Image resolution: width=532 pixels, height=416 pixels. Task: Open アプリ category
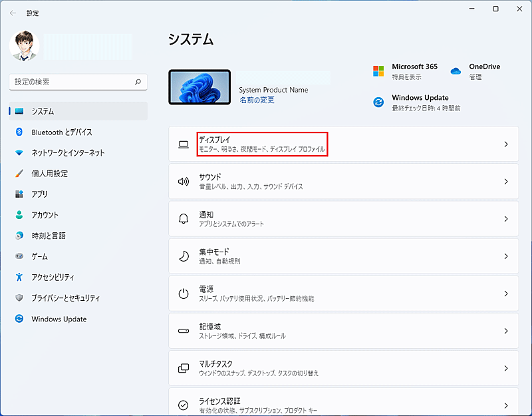(78, 194)
